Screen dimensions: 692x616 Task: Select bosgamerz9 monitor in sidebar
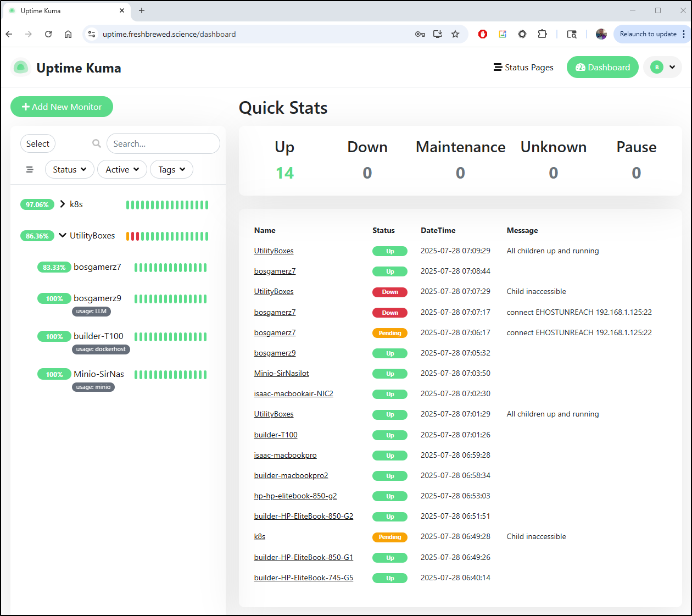(98, 298)
